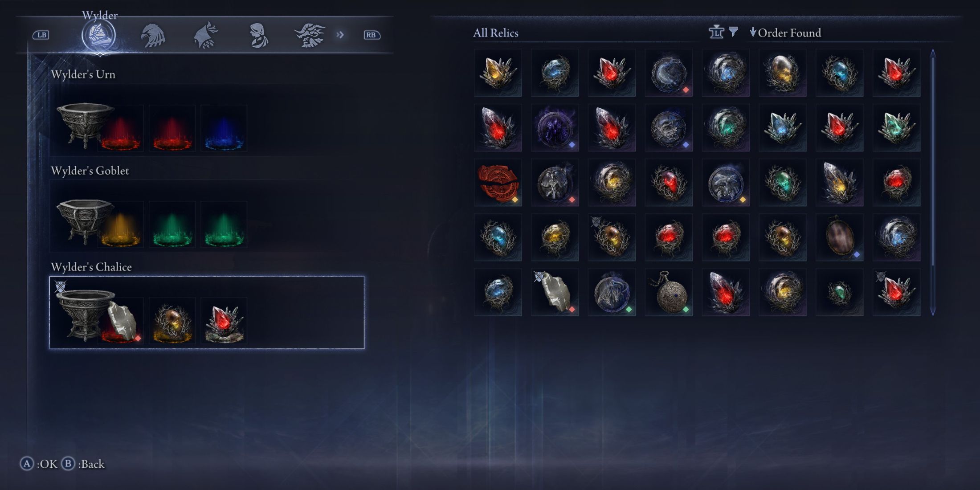Select the Wylder character helmet icon

click(x=98, y=35)
